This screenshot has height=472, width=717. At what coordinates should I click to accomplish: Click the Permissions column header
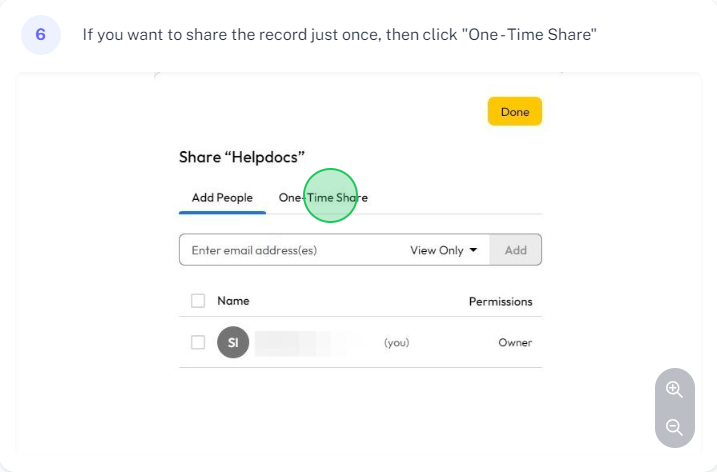(500, 301)
